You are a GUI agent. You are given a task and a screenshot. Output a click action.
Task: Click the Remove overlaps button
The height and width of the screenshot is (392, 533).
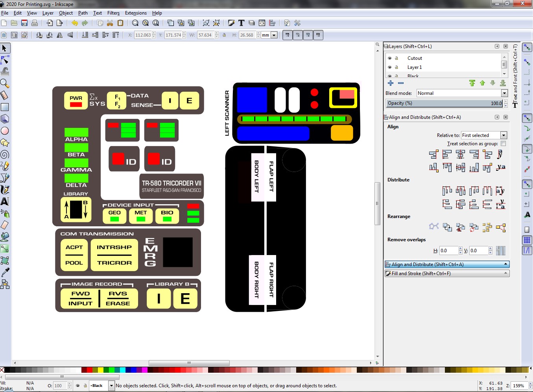pos(501,250)
